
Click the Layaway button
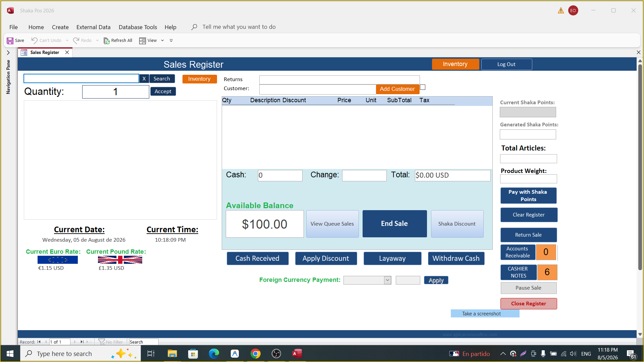tap(392, 258)
